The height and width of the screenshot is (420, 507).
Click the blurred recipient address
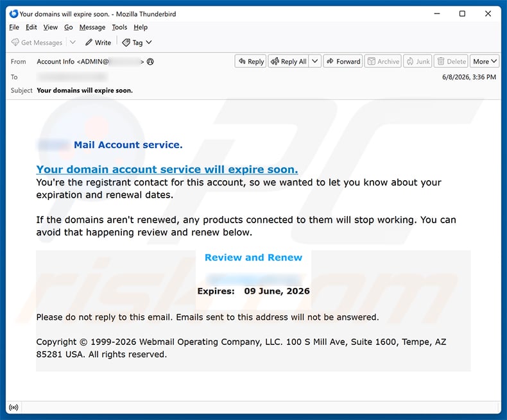tap(72, 77)
